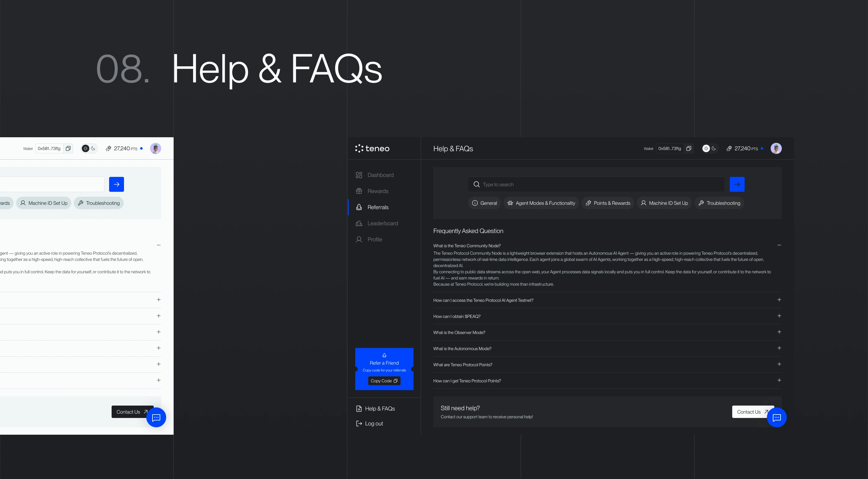Image resolution: width=868 pixels, height=479 pixels.
Task: Select the Points & Rewards filter chip
Action: (608, 203)
